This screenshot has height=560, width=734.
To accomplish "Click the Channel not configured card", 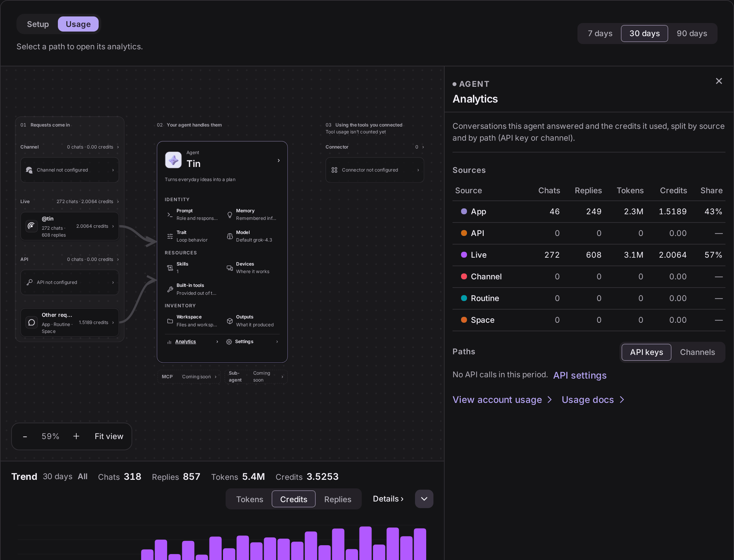I will coord(69,170).
